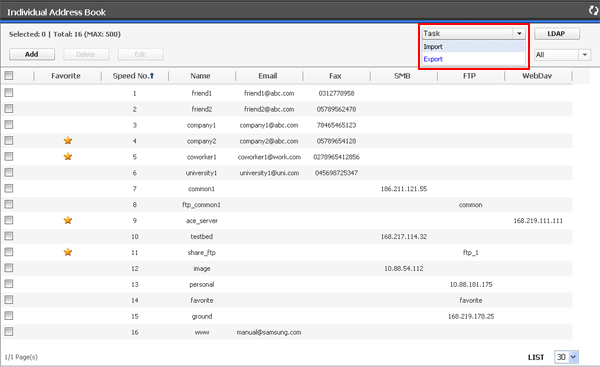Sort by Email column header
The height and width of the screenshot is (367, 600).
click(x=268, y=76)
